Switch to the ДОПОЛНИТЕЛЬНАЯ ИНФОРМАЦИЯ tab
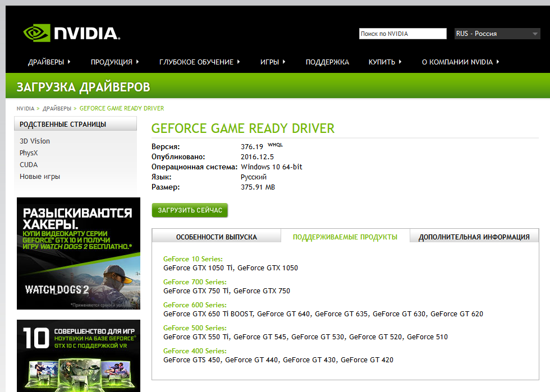Viewport: 550px width, 392px height. point(474,237)
